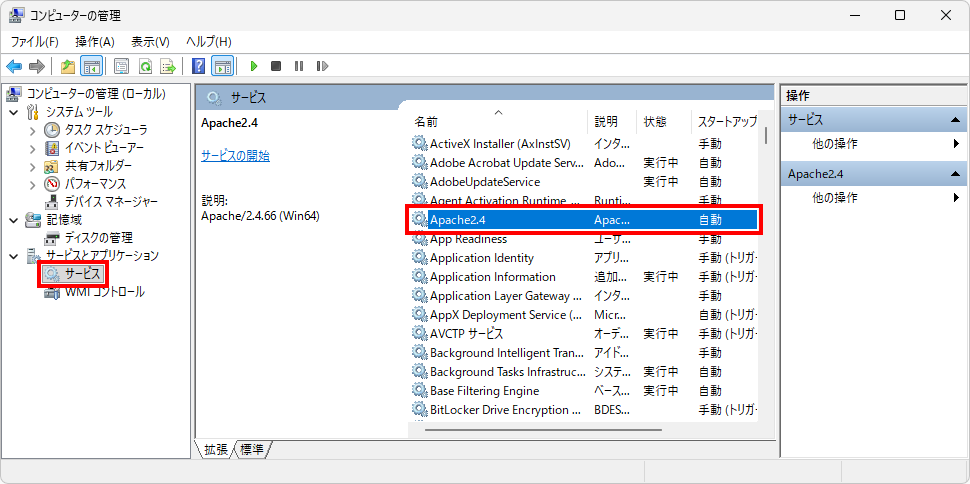This screenshot has width=970, height=484.
Task: Select the ActiveX Installer (AxInstSV) service
Action: 584,144
